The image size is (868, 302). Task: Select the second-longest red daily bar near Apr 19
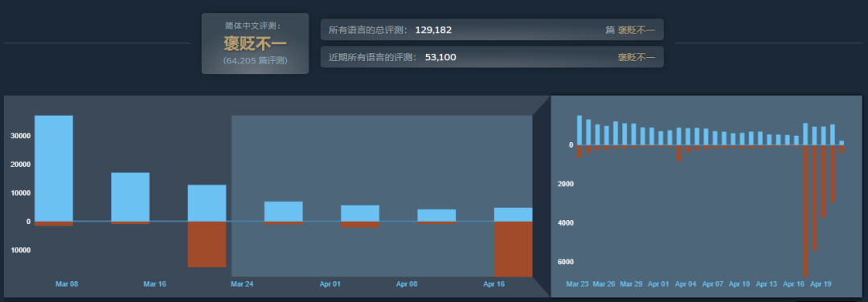click(814, 198)
